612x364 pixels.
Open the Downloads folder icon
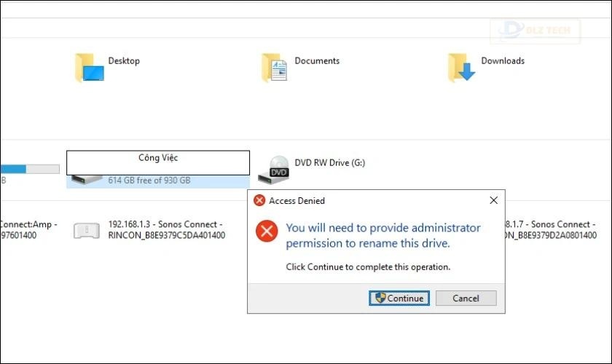[x=462, y=68]
